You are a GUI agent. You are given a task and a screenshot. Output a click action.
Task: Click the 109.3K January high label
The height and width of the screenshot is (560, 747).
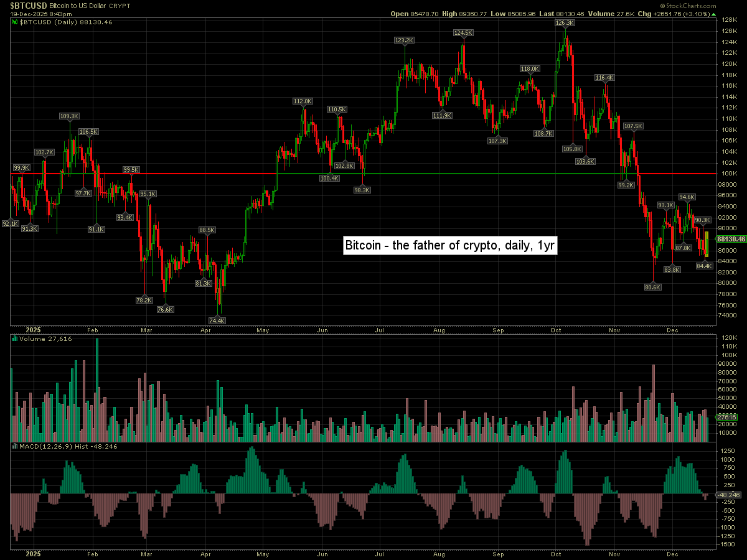click(69, 116)
